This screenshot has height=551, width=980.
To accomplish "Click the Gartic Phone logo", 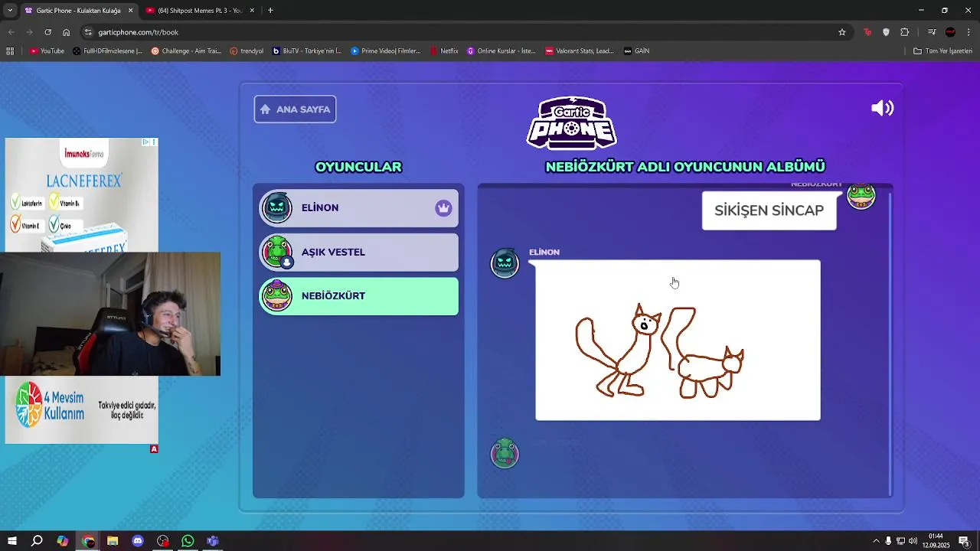I will pos(571,122).
